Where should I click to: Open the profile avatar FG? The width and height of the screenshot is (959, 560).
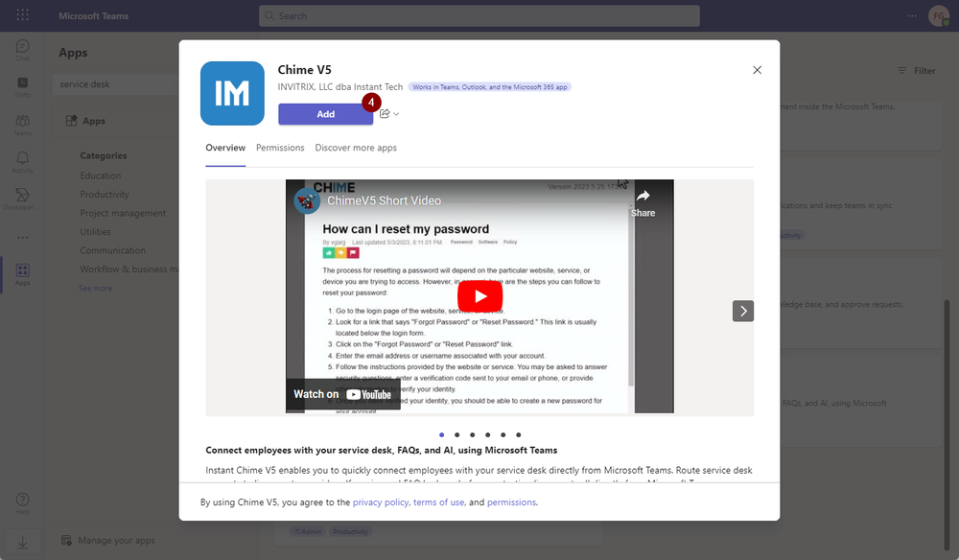[938, 16]
